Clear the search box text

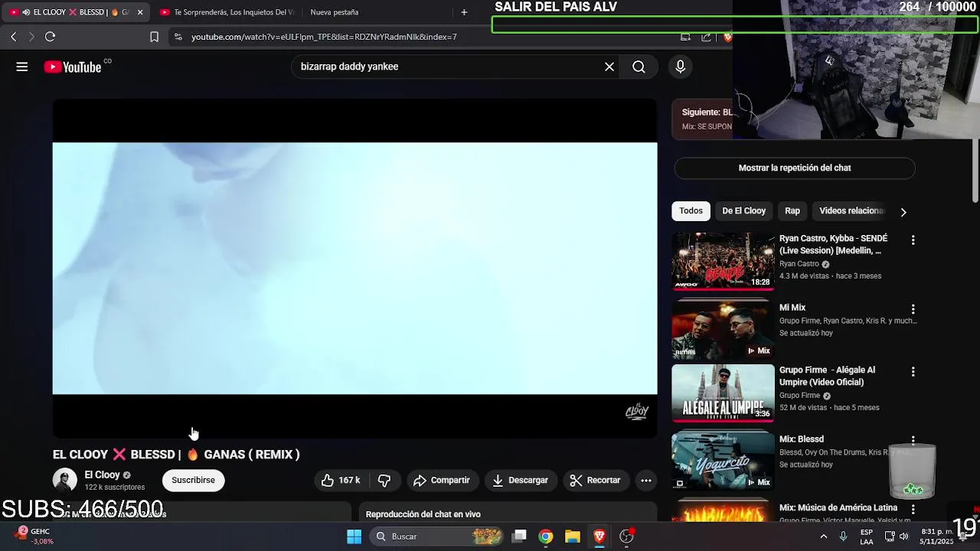click(609, 67)
